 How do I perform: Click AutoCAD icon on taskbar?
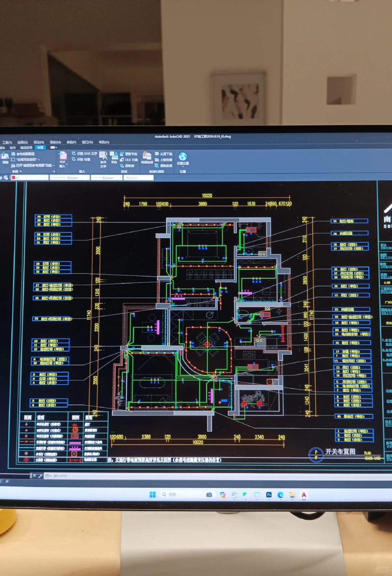tap(304, 495)
